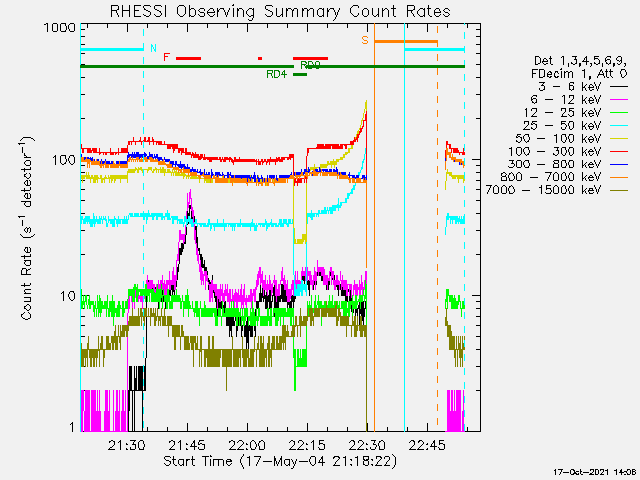Image resolution: width=640 pixels, height=480 pixels.
Task: Click the yellow legend line for 50-100 keV
Action: [619, 139]
